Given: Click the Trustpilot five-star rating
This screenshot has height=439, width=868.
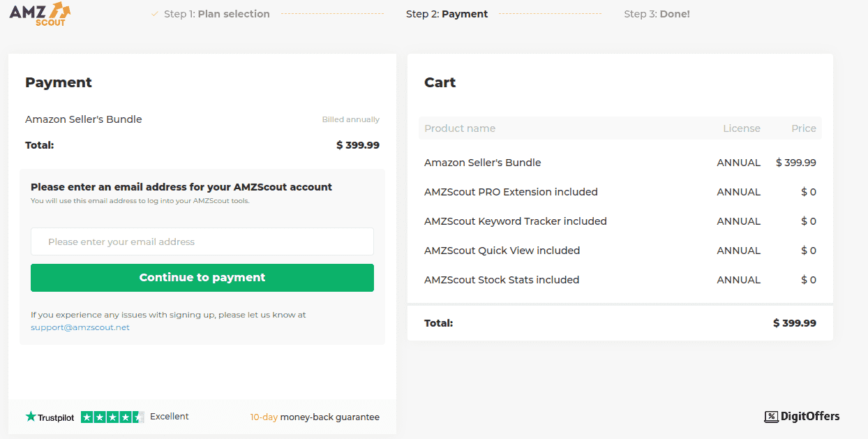Looking at the screenshot, I should click(112, 417).
